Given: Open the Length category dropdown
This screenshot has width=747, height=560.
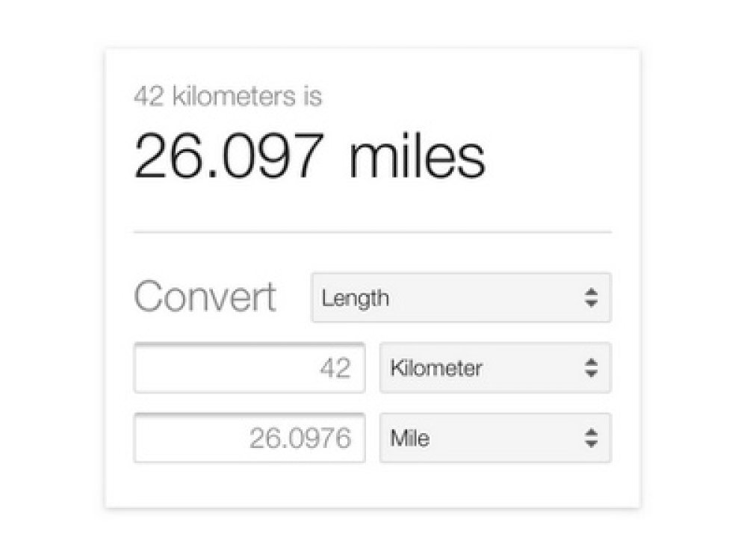Looking at the screenshot, I should point(461,298).
